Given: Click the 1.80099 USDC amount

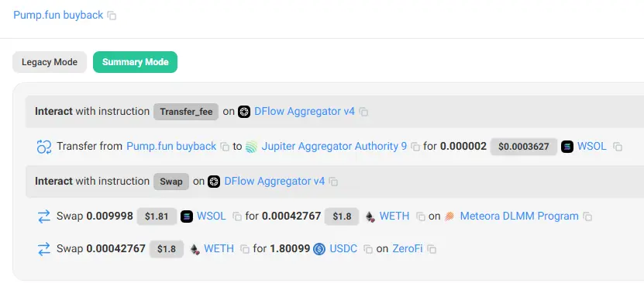Looking at the screenshot, I should [x=290, y=248].
